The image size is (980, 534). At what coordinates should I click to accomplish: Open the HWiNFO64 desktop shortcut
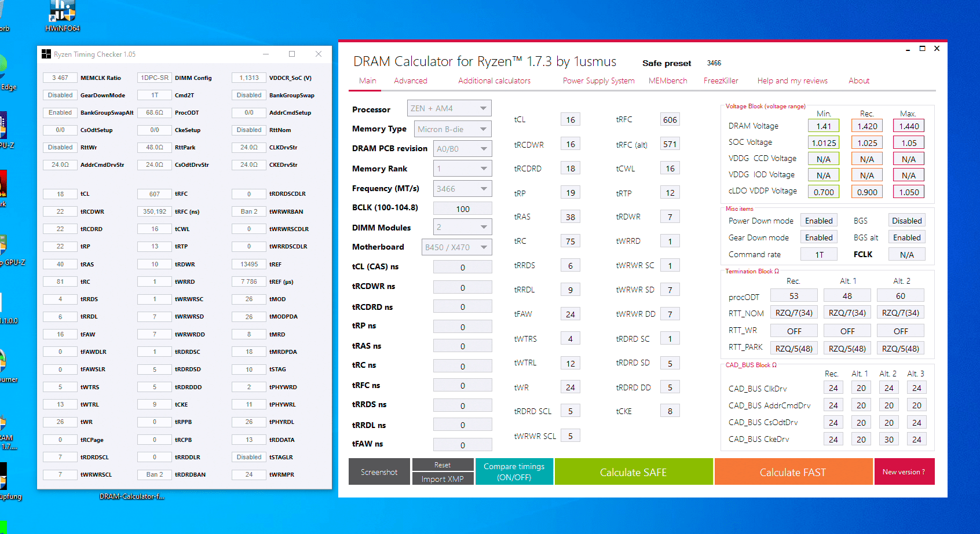(x=63, y=16)
